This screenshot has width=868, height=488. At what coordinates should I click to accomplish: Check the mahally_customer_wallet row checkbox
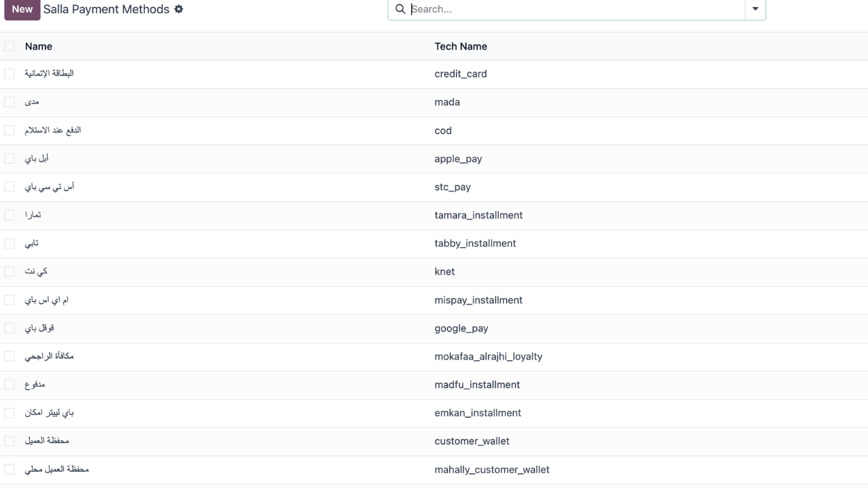click(x=10, y=470)
